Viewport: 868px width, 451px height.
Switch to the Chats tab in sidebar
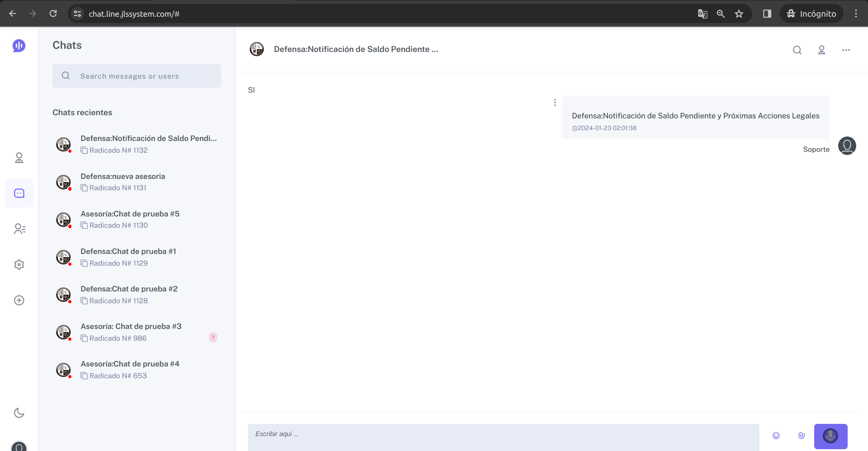click(x=19, y=193)
